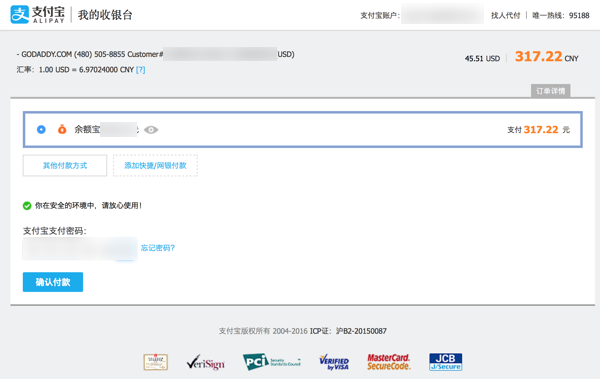Click the 支付 317.22 元 amount in payment row
Screen dimensions: 600x379
click(x=538, y=130)
